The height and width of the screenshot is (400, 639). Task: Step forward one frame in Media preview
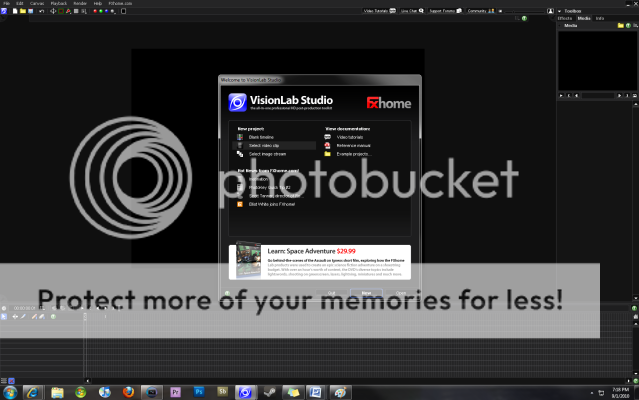pos(619,95)
